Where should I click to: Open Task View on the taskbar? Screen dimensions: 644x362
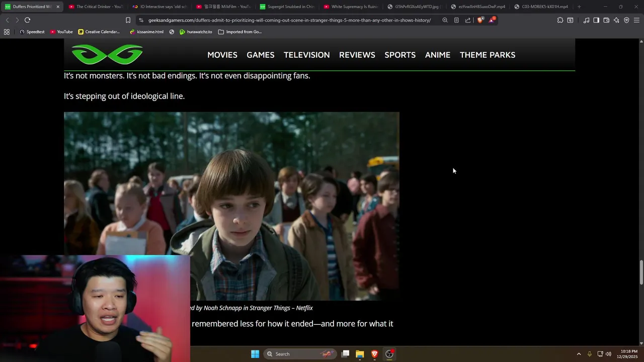345,354
